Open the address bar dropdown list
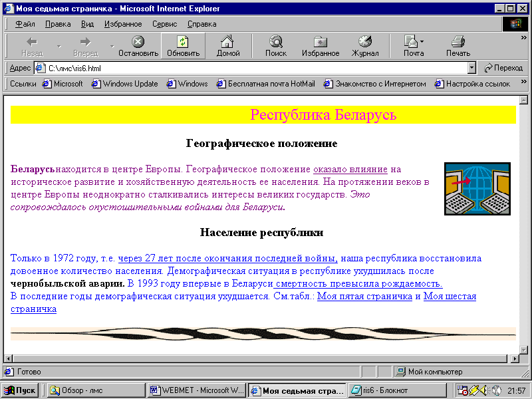532x399 pixels. pos(471,68)
